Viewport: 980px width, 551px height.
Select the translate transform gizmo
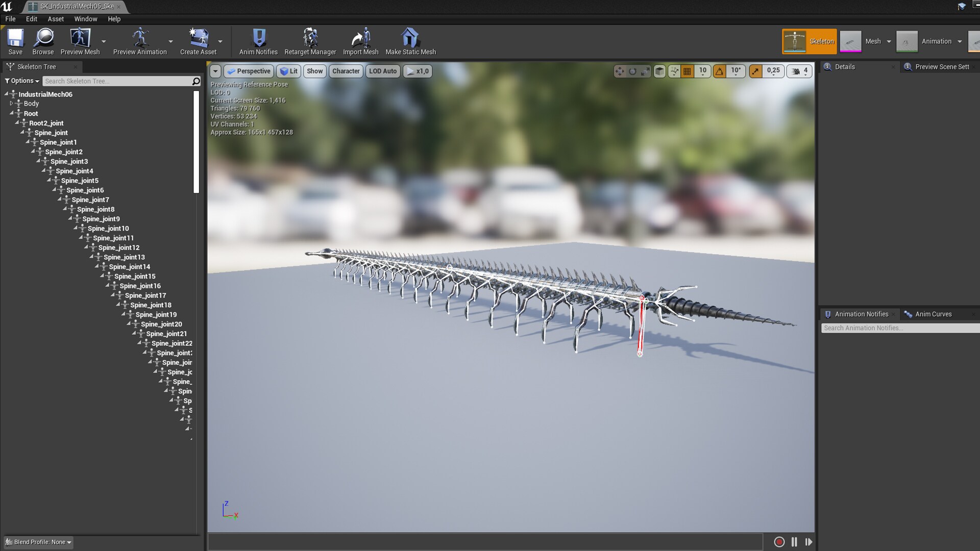pos(619,71)
